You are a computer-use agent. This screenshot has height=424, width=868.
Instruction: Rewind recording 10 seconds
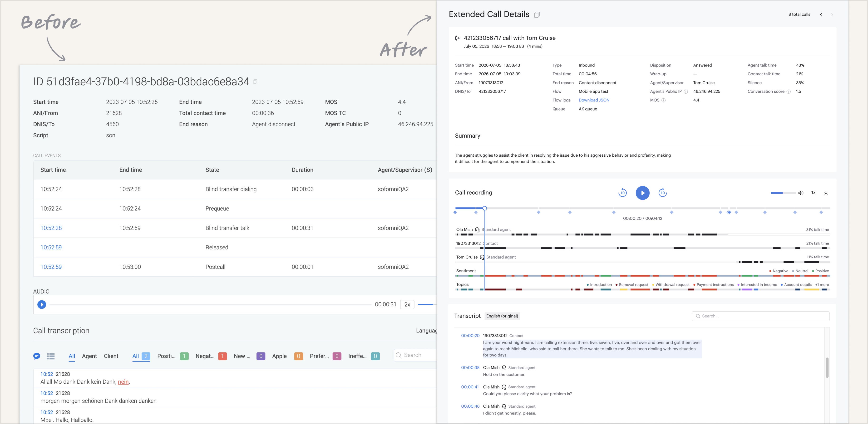coord(622,193)
